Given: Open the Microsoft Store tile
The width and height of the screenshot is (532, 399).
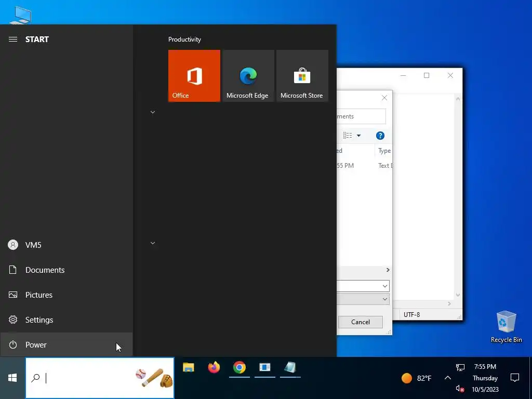Looking at the screenshot, I should 302,76.
